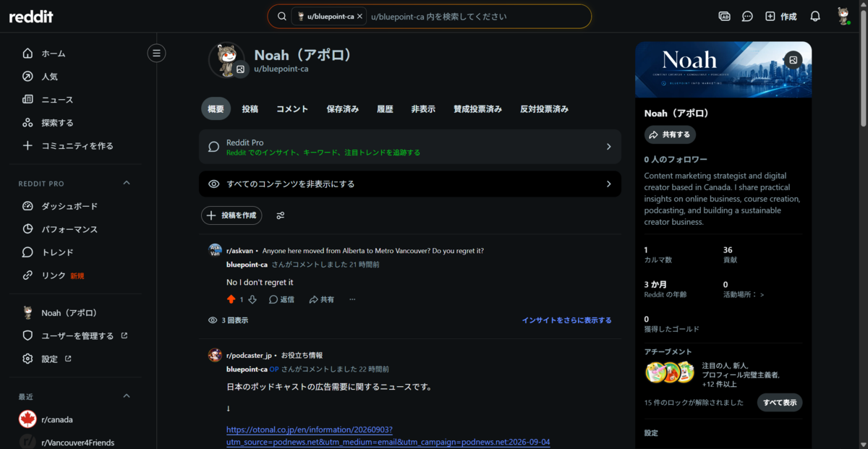This screenshot has width=868, height=449.
Task: Open the Reddit home logo
Action: coord(31,16)
